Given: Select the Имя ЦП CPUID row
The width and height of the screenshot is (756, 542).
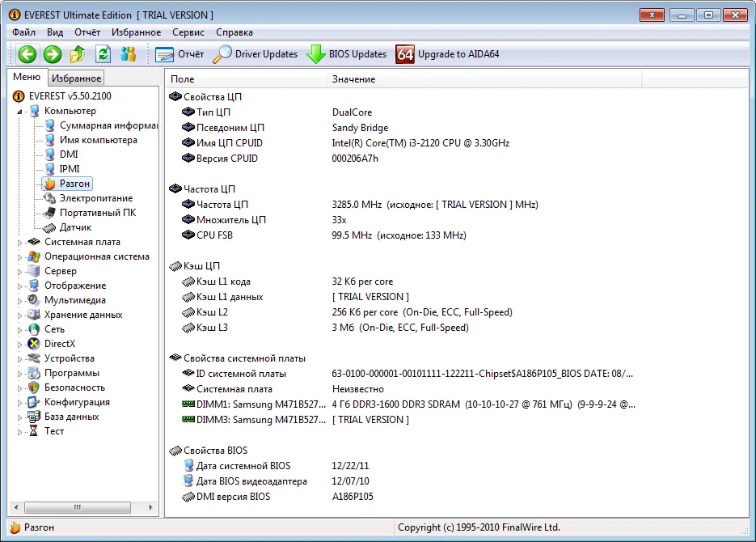Looking at the screenshot, I should click(x=229, y=143).
